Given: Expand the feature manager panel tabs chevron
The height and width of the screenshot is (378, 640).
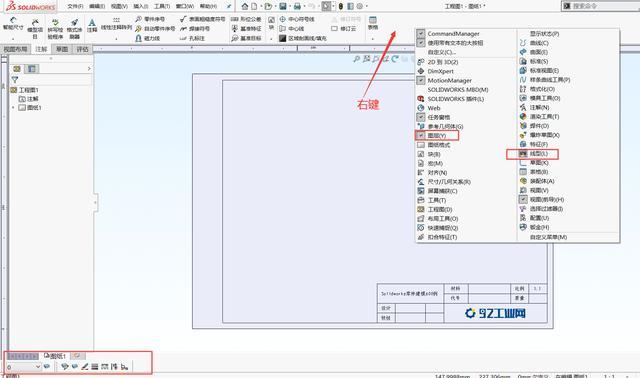Looking at the screenshot, I should pos(89,69).
